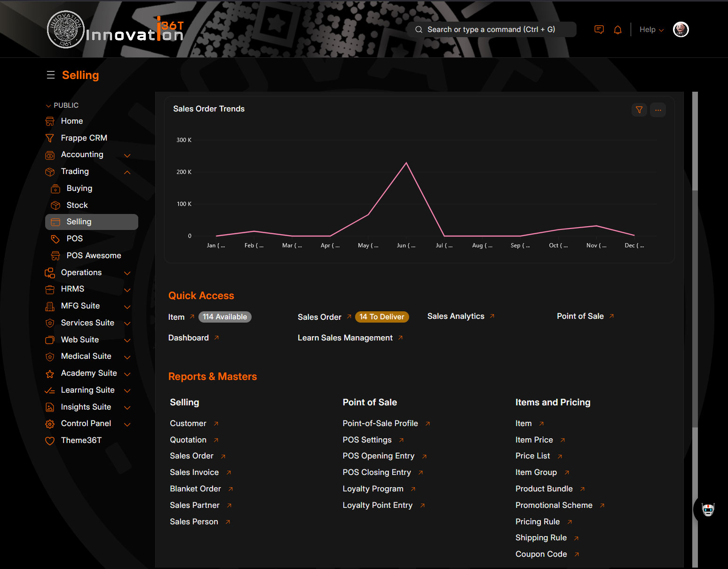Expand the Accounting sidebar section
This screenshot has height=569, width=728.
pyautogui.click(x=127, y=155)
